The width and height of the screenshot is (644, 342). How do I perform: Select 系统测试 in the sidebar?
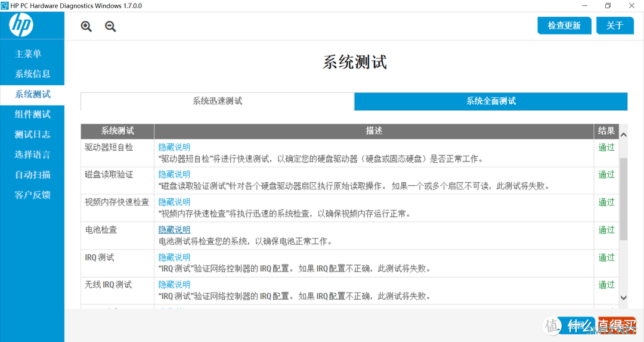pos(32,94)
